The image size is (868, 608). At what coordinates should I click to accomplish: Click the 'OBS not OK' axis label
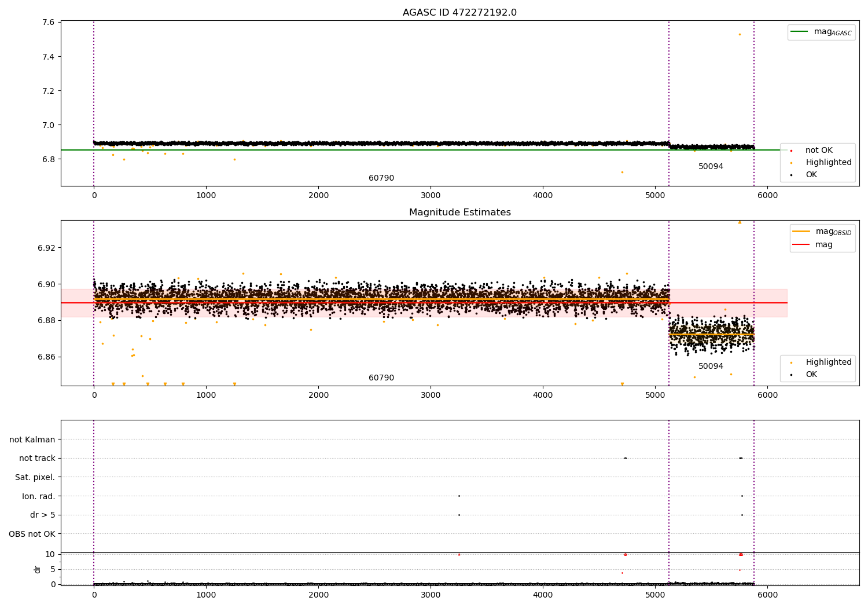(x=32, y=534)
